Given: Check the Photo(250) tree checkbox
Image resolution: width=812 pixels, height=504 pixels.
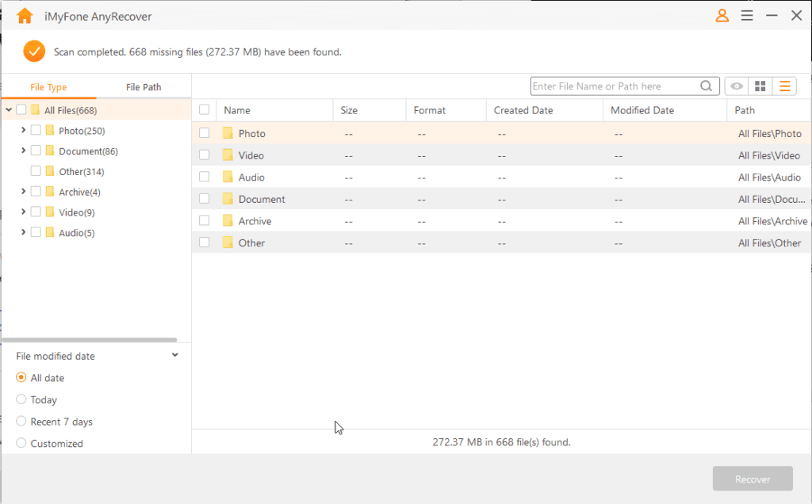Looking at the screenshot, I should coord(36,130).
